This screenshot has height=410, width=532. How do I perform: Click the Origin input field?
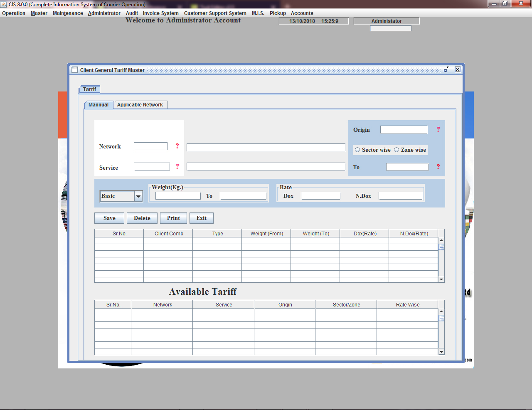404,130
